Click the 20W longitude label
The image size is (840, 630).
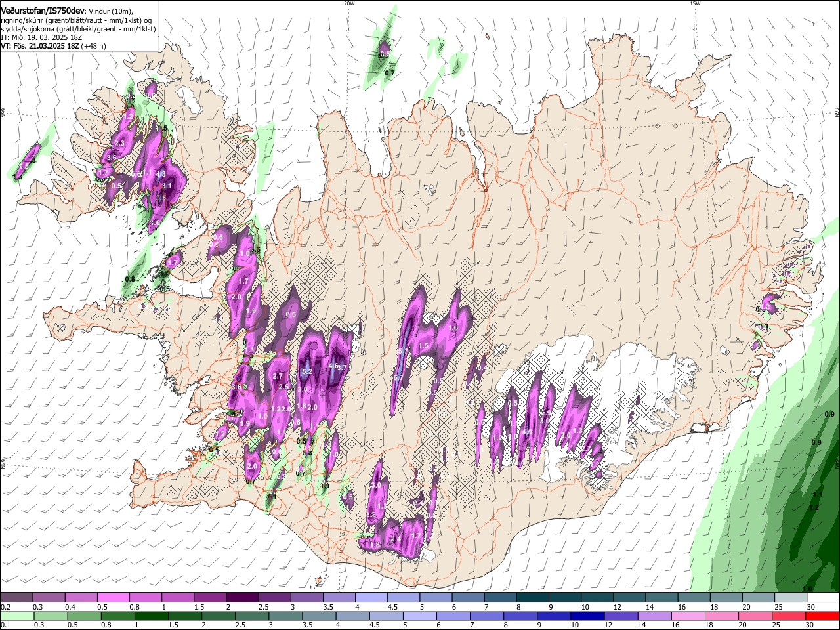(x=349, y=3)
